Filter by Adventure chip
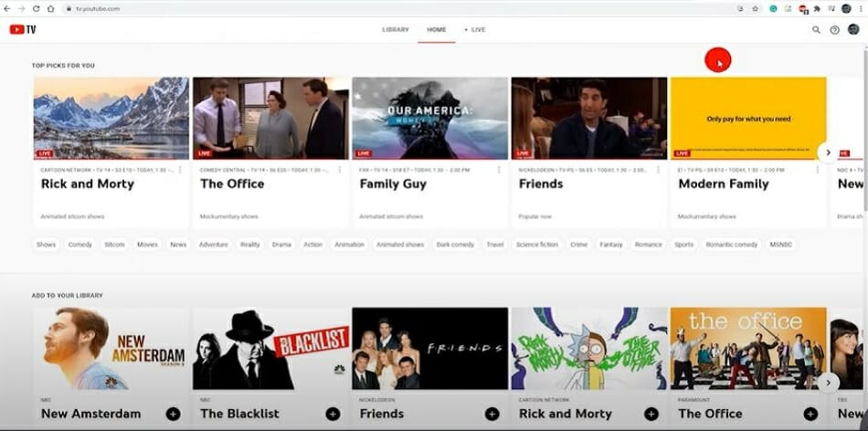The image size is (868, 431). pyautogui.click(x=213, y=245)
